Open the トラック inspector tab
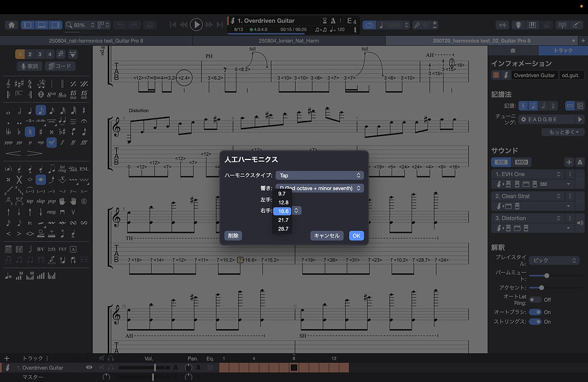Screen dimensions: 588x382 pos(563,50)
